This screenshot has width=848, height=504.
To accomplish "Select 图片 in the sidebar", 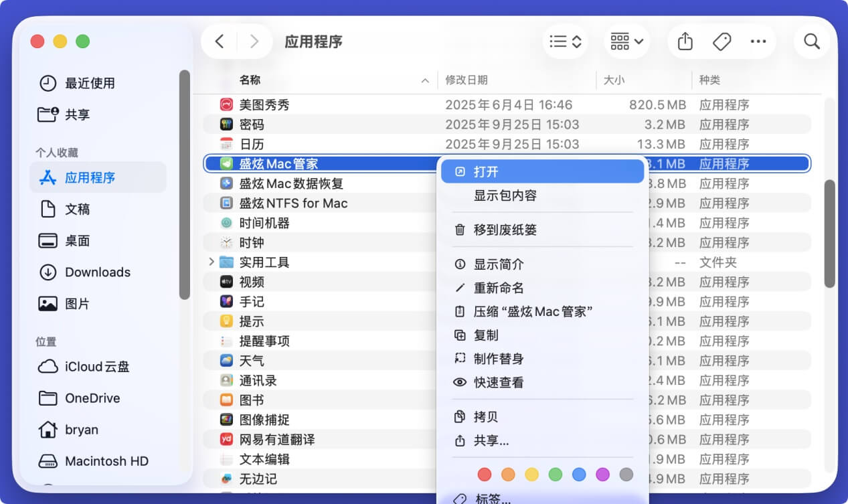I will (x=80, y=303).
